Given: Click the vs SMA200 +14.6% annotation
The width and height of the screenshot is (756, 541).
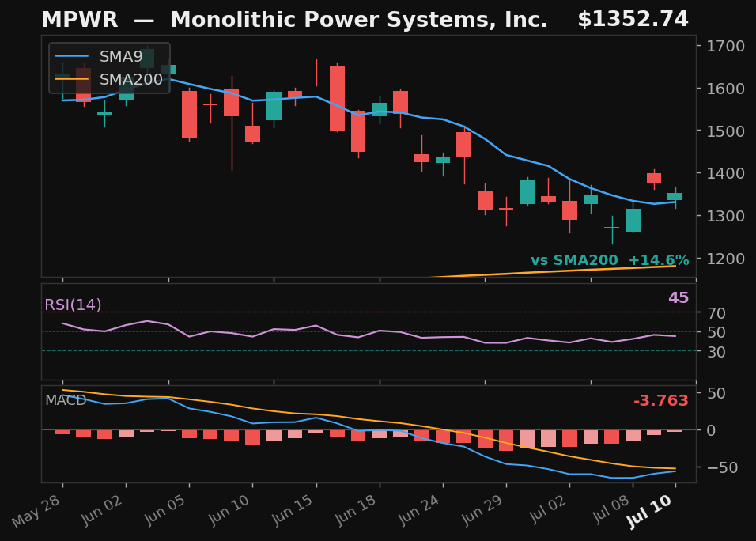Looking at the screenshot, I should point(610,260).
